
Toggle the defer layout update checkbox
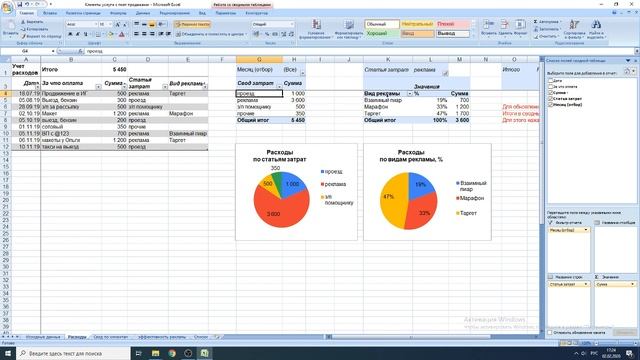pos(550,333)
